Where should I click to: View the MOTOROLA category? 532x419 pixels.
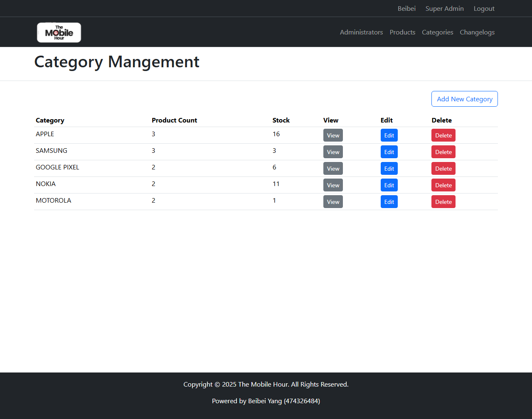333,202
